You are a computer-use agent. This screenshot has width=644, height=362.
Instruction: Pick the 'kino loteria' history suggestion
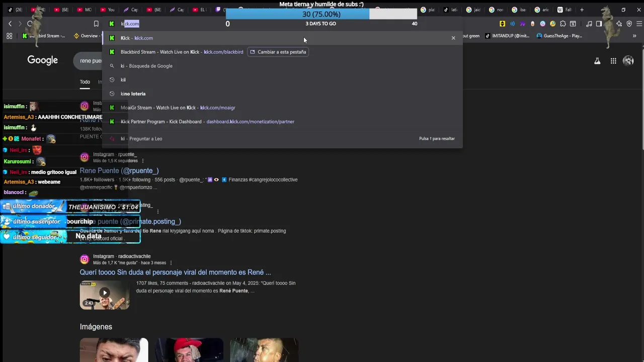click(282, 94)
